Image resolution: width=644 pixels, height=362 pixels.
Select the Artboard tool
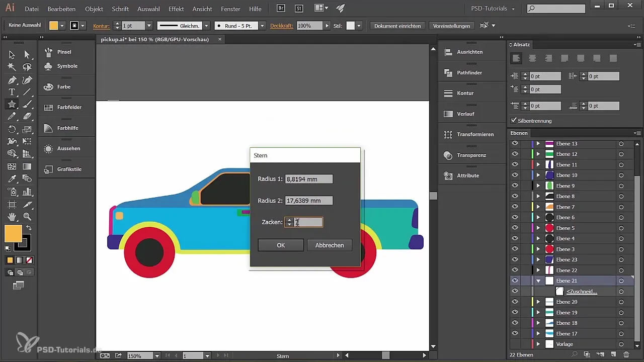pos(12,204)
